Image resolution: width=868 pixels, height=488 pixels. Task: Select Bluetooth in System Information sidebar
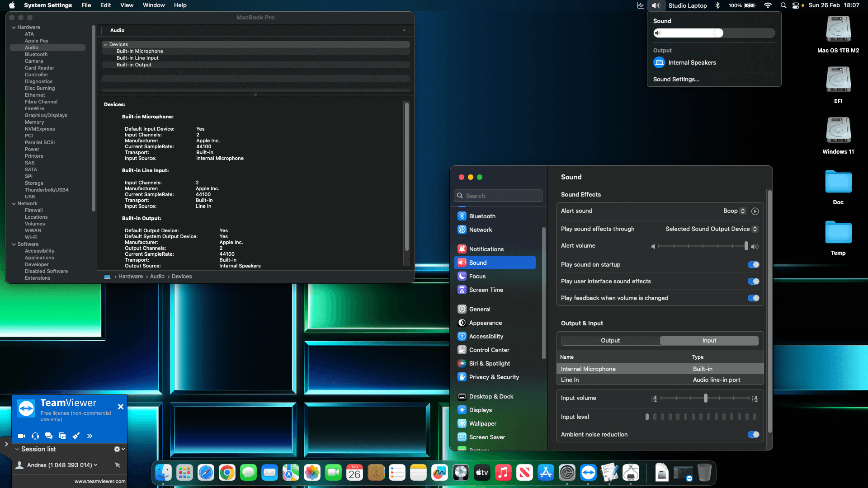36,55
